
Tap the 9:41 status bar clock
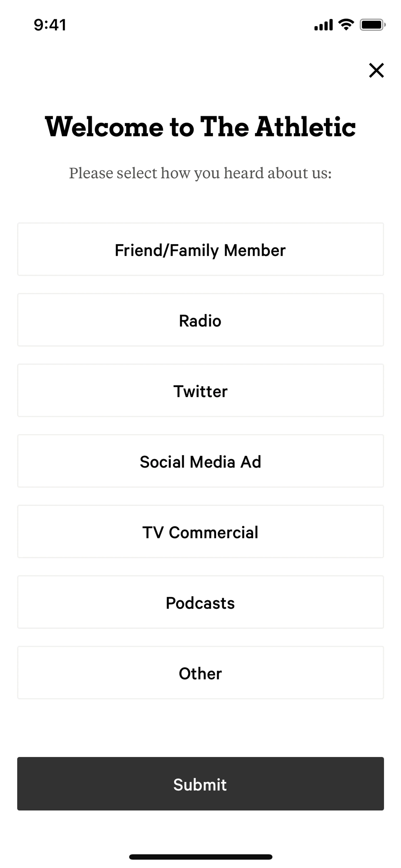(x=50, y=25)
